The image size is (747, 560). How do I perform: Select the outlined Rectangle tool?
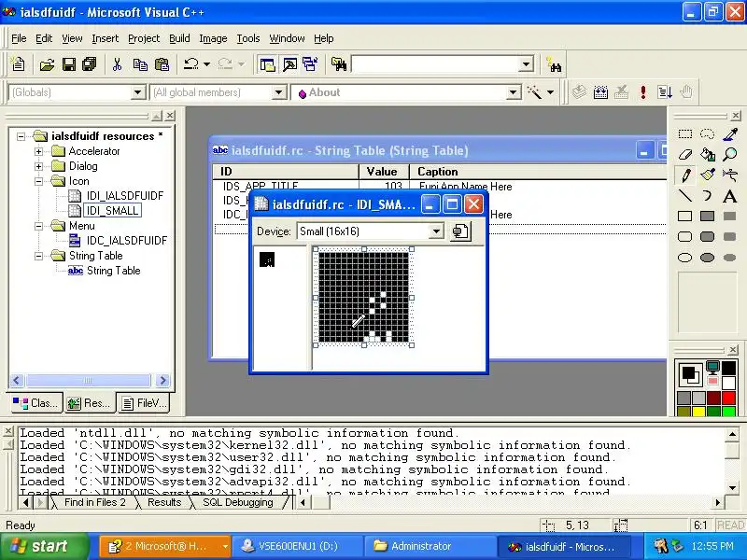(685, 217)
